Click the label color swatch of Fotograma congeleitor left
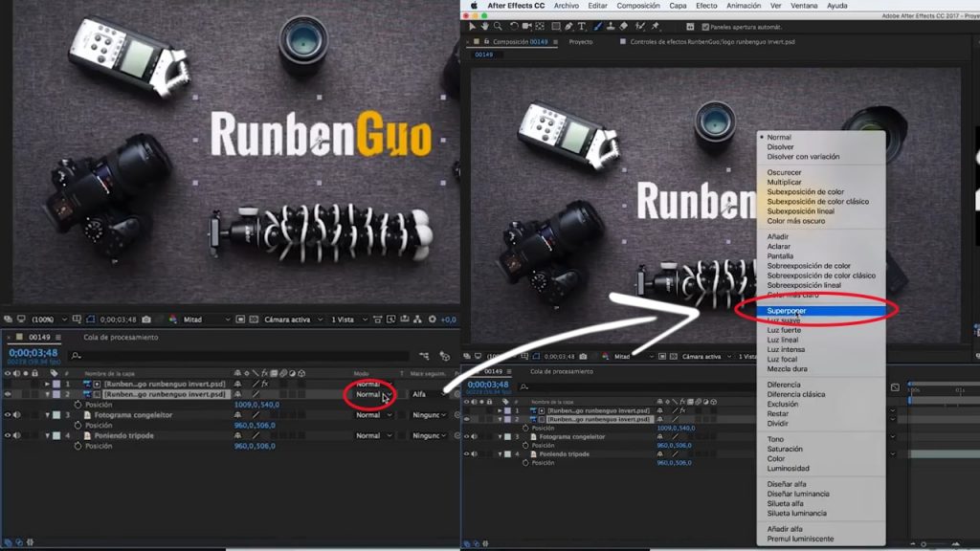This screenshot has width=980, height=551. [56, 415]
